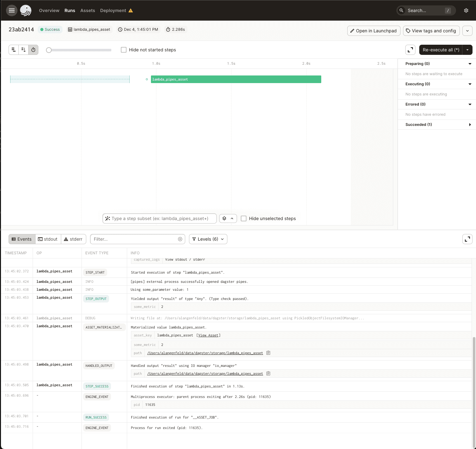Expand the log panel to fullscreen

click(467, 239)
